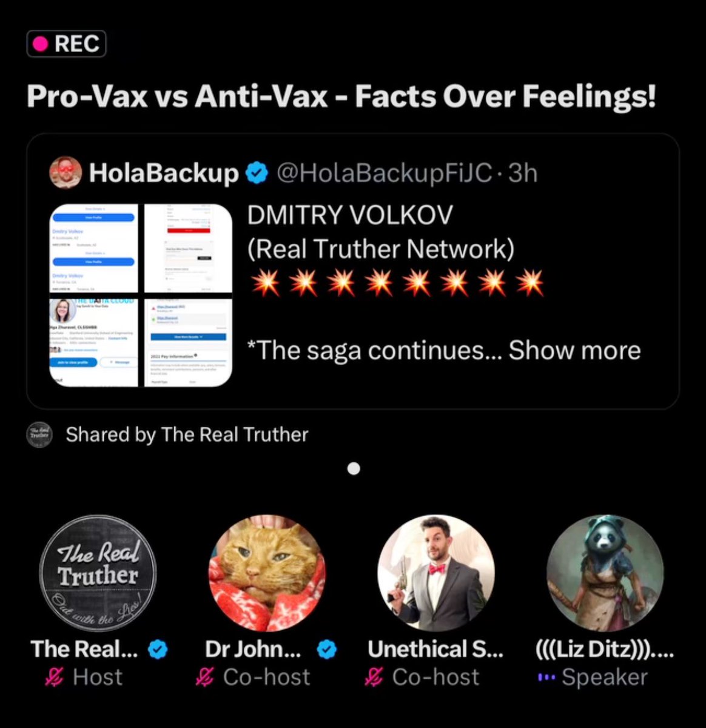The height and width of the screenshot is (728, 706).
Task: Select the Unethical S... co-host avatar
Action: click(436, 573)
